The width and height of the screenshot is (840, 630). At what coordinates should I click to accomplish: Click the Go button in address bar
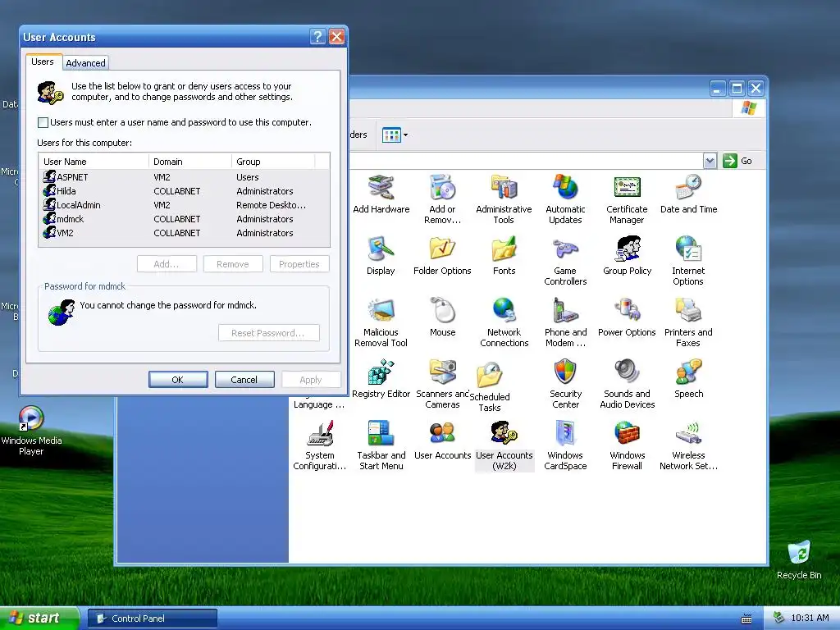(x=738, y=161)
